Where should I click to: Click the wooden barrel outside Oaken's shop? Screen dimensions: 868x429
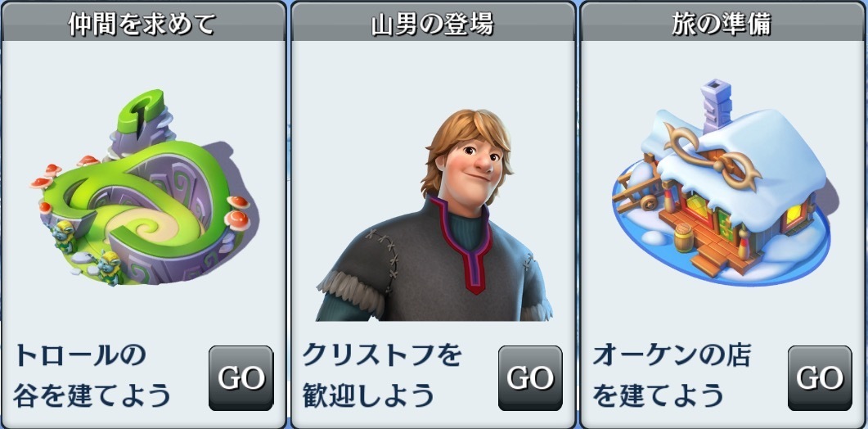coord(686,238)
